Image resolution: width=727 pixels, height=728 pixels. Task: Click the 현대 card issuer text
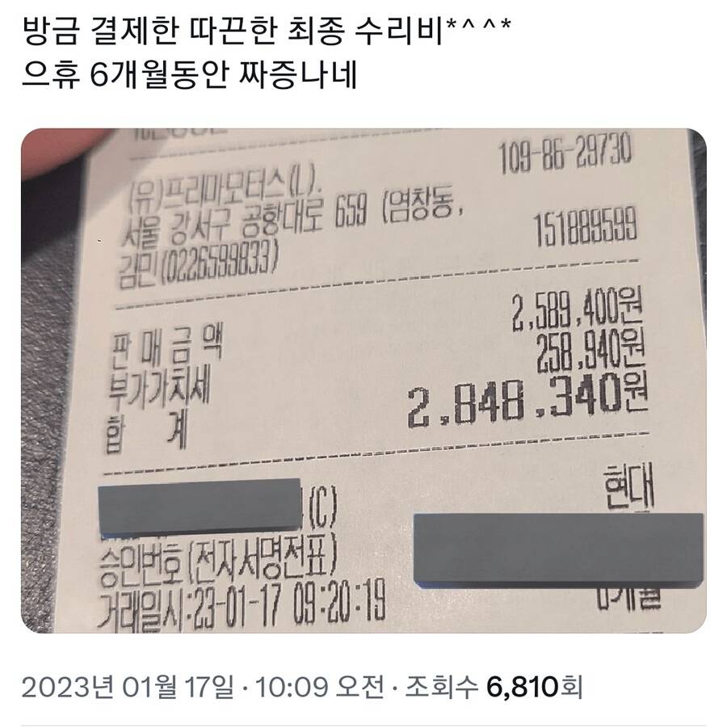tap(629, 486)
